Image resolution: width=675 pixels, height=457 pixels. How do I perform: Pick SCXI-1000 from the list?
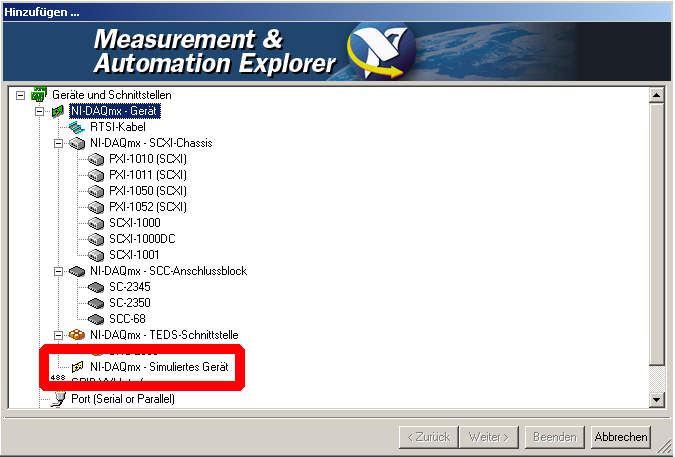pyautogui.click(x=135, y=223)
